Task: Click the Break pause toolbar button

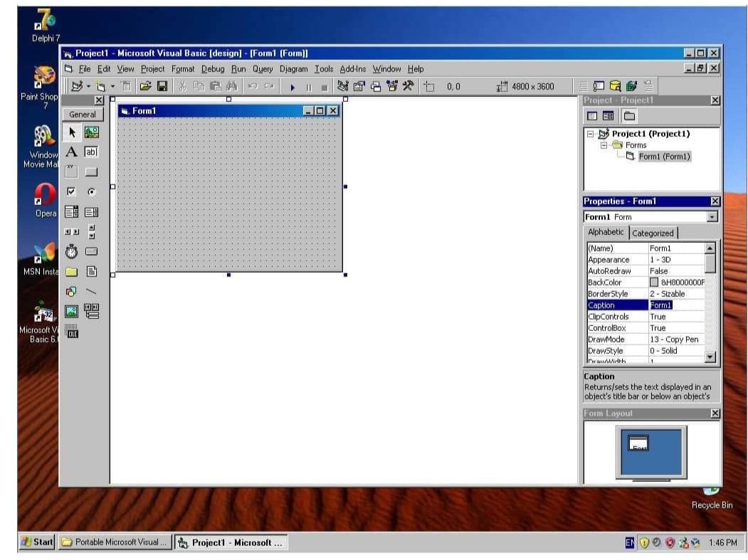Action: pyautogui.click(x=309, y=88)
